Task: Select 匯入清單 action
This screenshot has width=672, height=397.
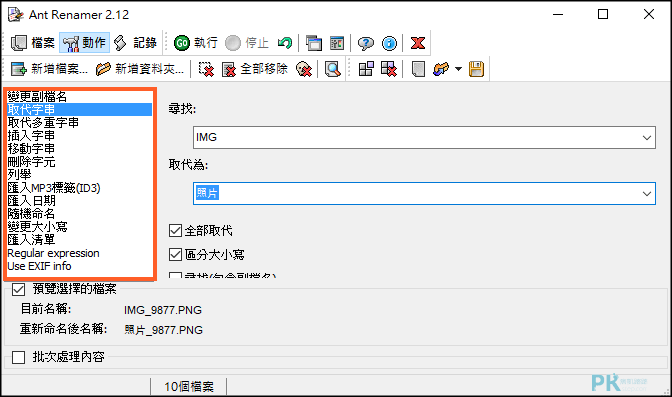Action: click(x=80, y=240)
